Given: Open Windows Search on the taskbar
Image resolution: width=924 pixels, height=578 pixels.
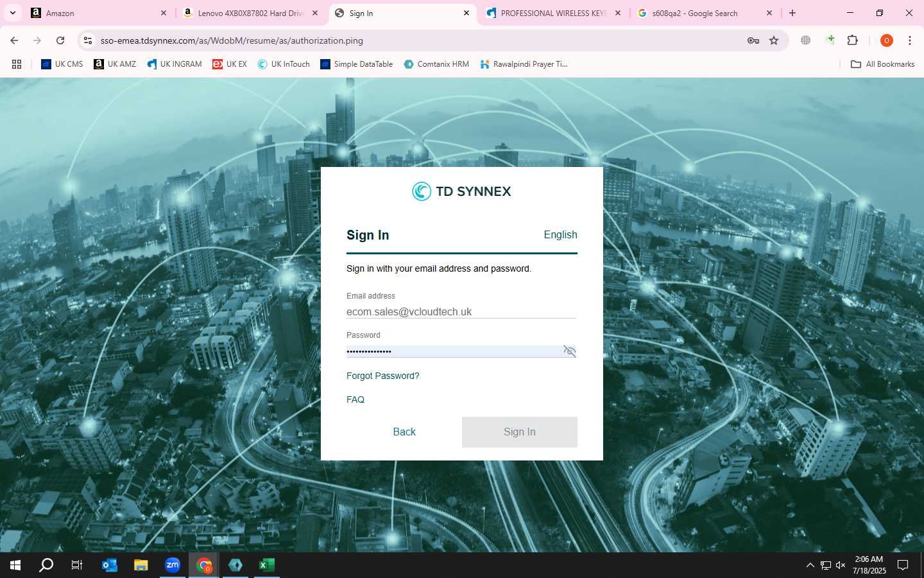Looking at the screenshot, I should 46,565.
